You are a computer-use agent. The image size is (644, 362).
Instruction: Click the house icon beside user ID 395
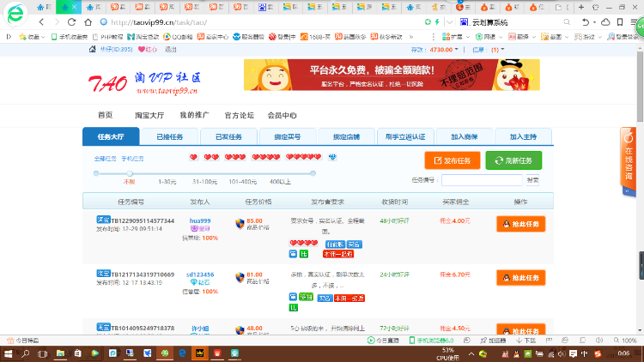93,49
